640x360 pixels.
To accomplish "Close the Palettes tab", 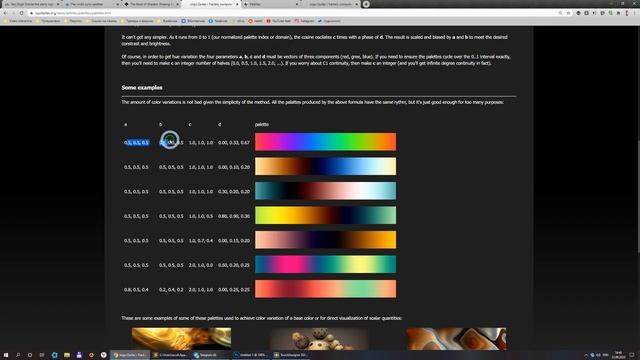I will tap(297, 4).
